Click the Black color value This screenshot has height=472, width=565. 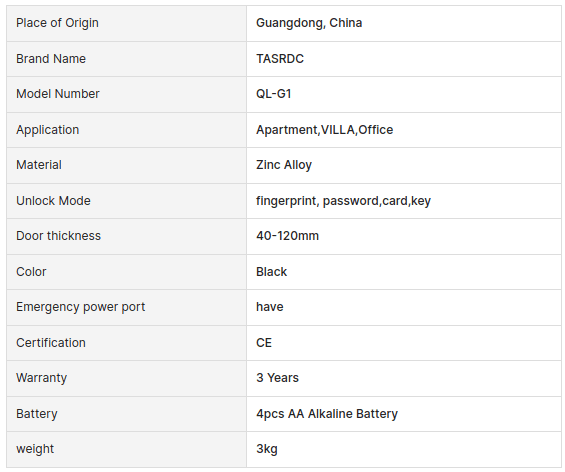click(x=271, y=272)
